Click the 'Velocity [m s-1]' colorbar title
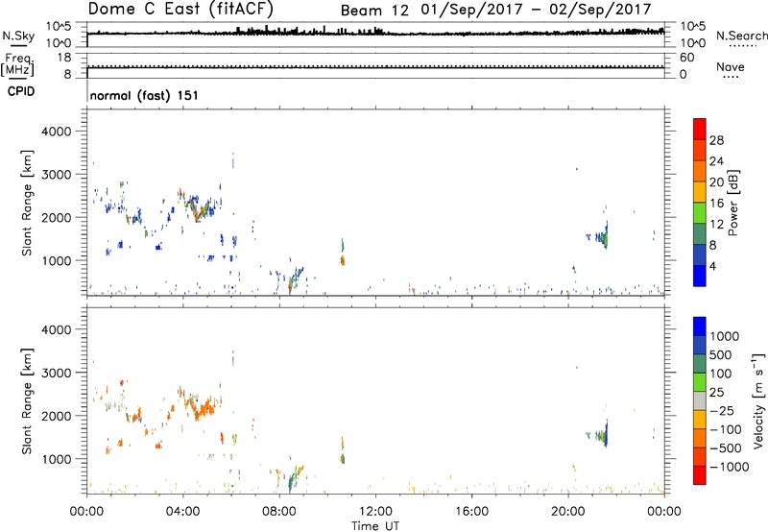This screenshot has height=532, width=768. [758, 400]
